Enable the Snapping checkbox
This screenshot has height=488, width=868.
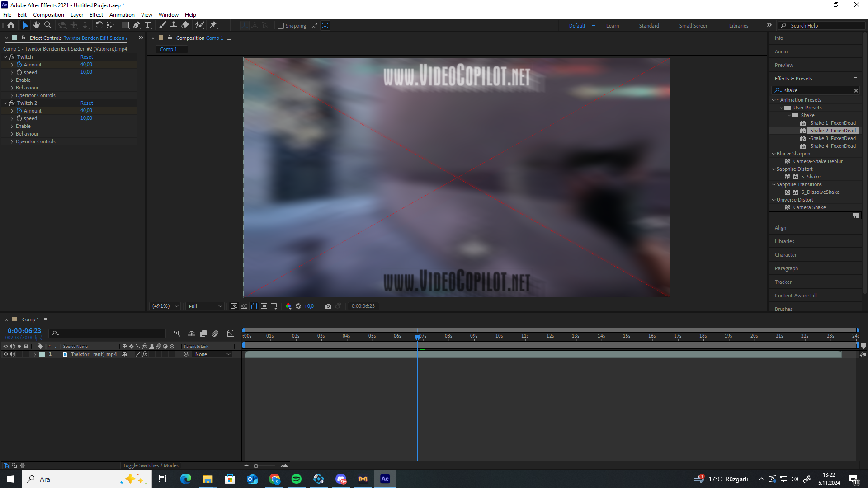pos(281,26)
